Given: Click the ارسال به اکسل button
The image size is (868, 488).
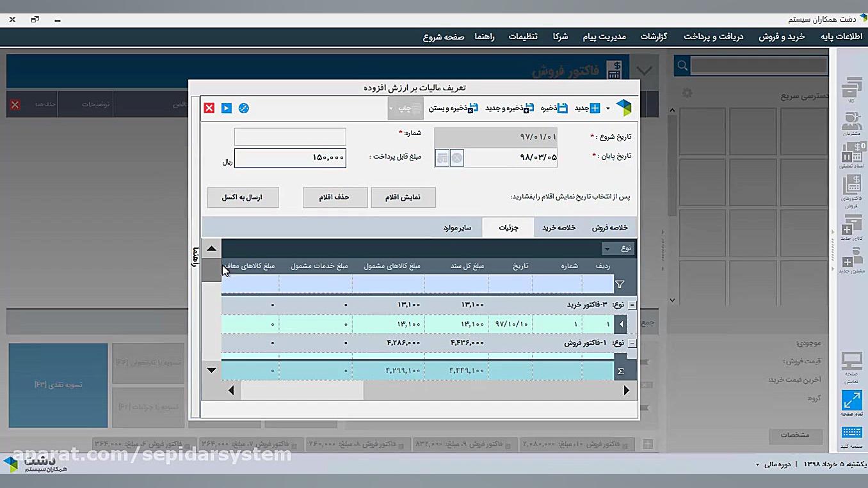Looking at the screenshot, I should [243, 198].
